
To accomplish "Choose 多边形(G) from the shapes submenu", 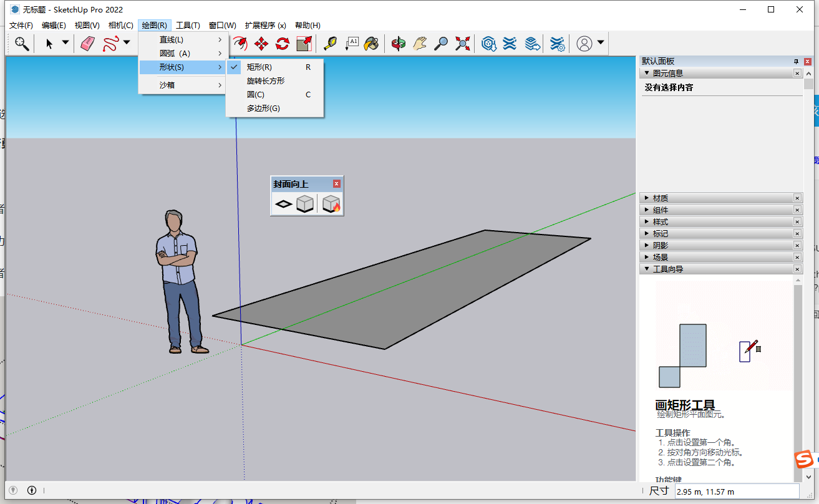I will tap(263, 109).
